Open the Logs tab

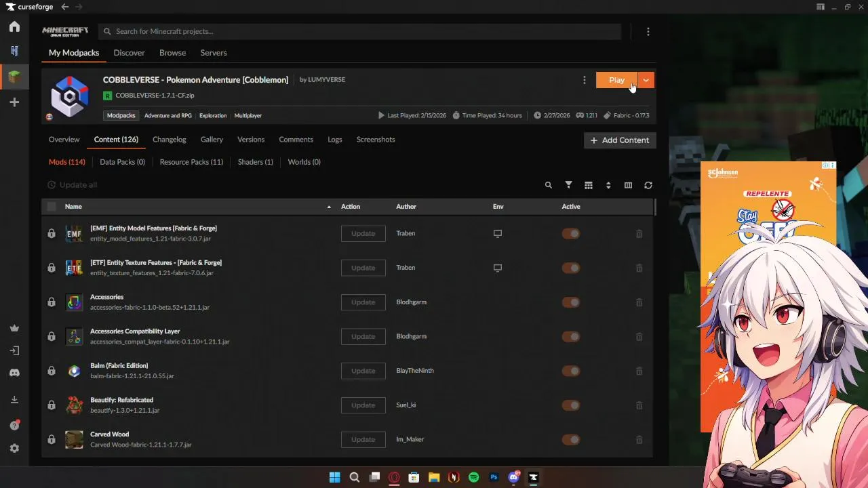pyautogui.click(x=335, y=140)
